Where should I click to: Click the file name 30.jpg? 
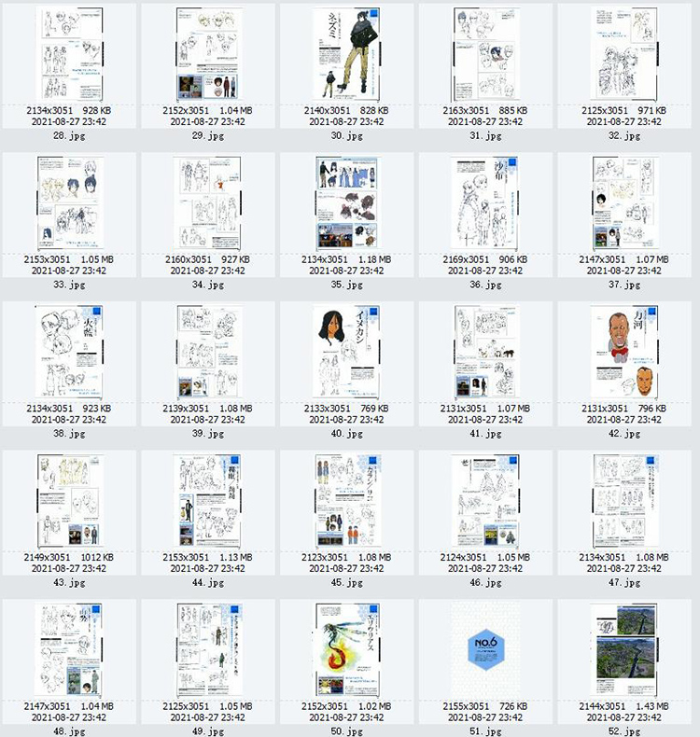tap(346, 136)
